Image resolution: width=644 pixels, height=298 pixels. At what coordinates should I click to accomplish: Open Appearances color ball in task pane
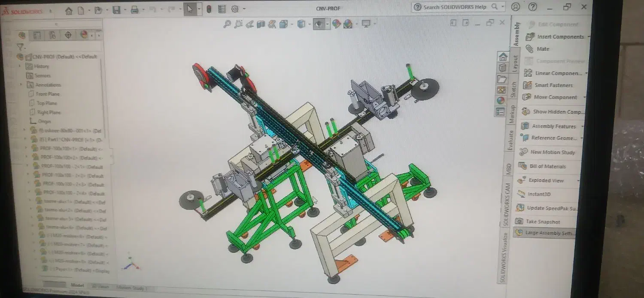click(x=501, y=101)
